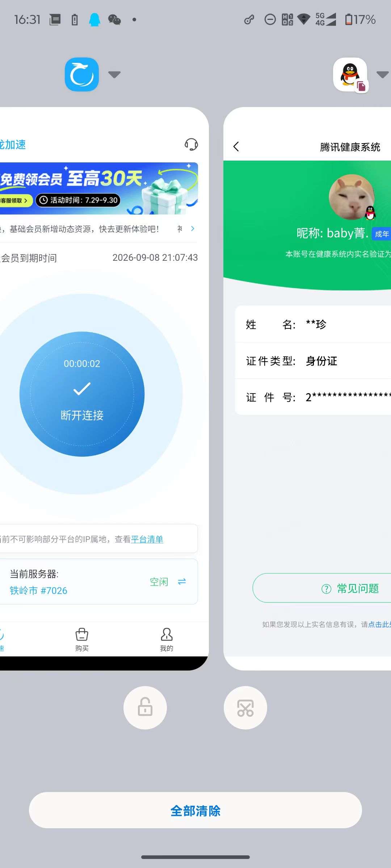Expand the dropdown arrow beside the QQ icon
Image resolution: width=391 pixels, height=868 pixels.
(383, 75)
